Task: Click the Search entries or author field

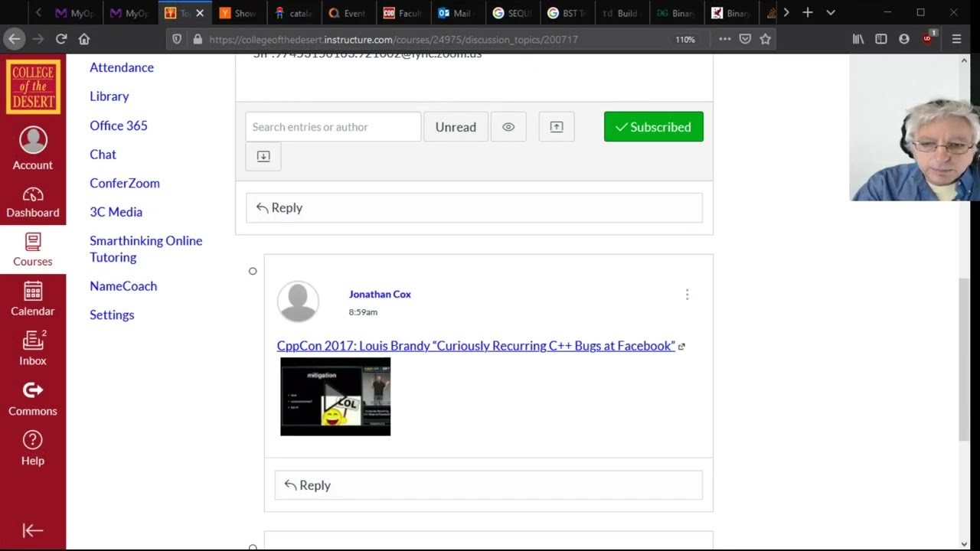Action: point(333,127)
